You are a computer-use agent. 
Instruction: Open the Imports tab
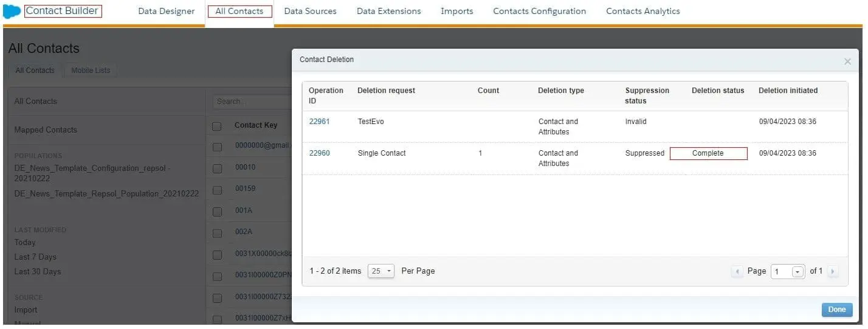click(456, 12)
